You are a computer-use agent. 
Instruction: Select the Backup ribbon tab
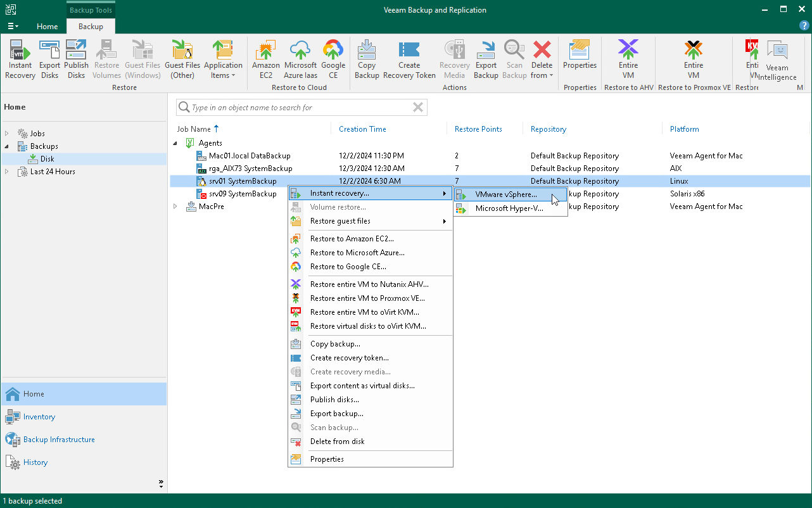[x=91, y=27]
